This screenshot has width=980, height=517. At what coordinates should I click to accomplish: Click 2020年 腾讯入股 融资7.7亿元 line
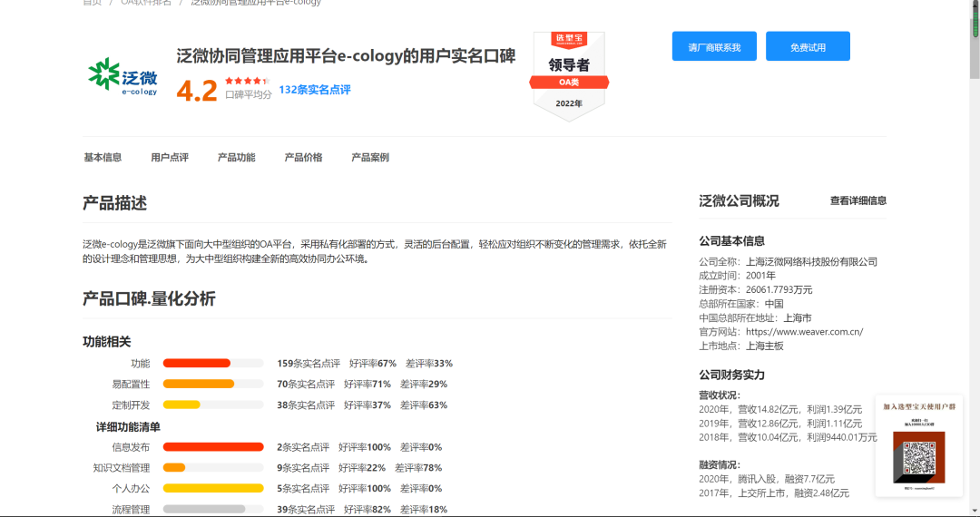pos(767,479)
